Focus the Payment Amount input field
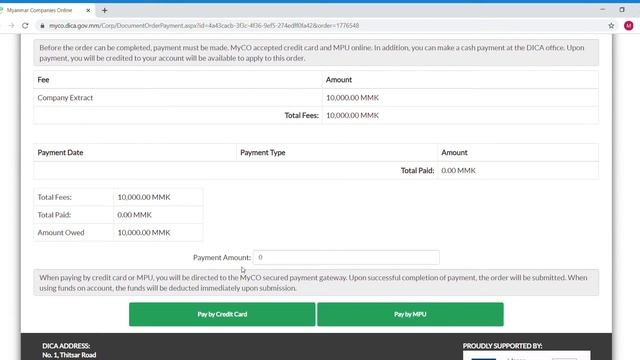Screen dimensions: 640x360 346,258
